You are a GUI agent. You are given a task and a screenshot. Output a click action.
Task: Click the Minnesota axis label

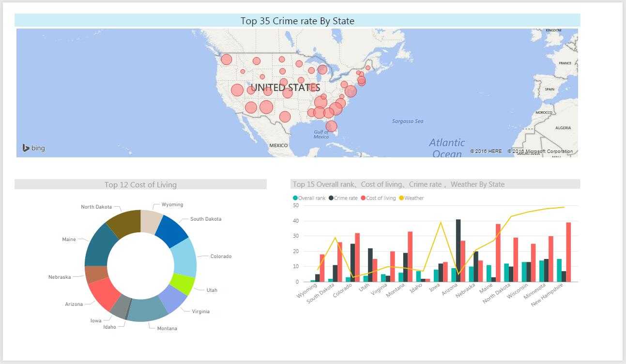point(535,292)
